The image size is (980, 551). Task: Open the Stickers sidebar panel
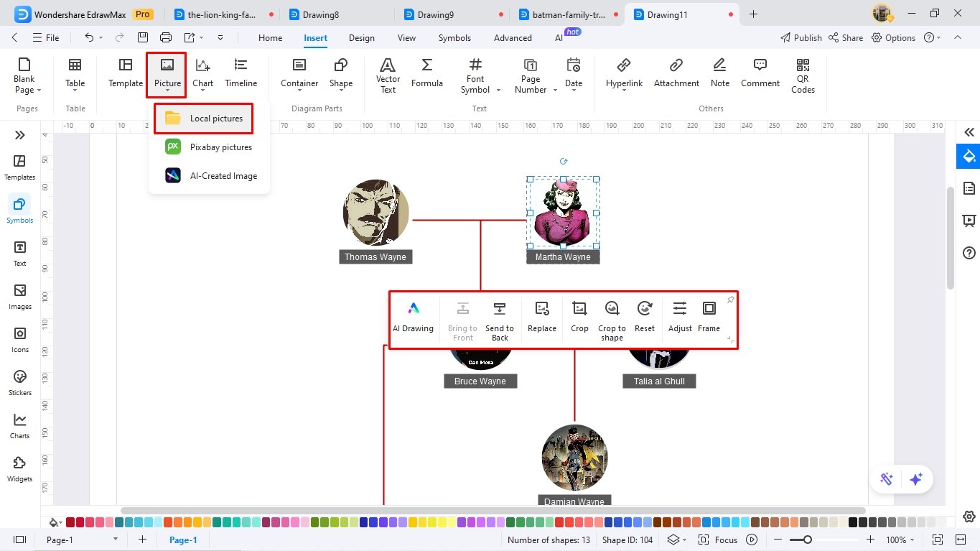(x=20, y=383)
